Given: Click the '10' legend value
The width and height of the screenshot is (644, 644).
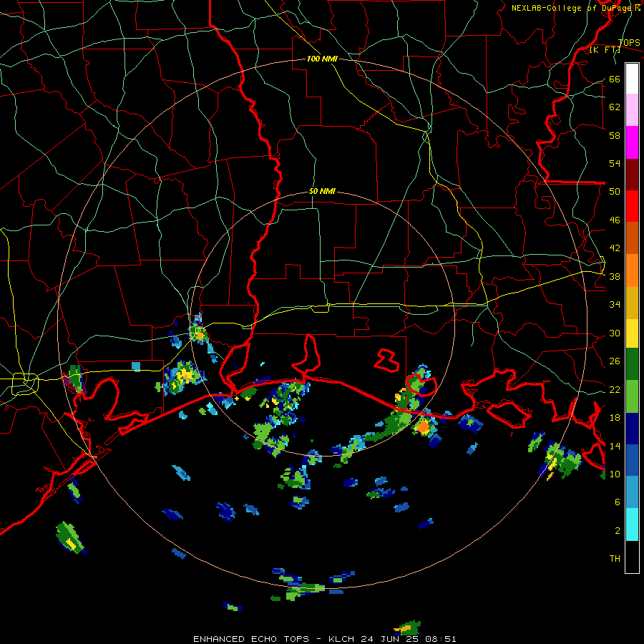Looking at the screenshot, I should click(x=615, y=474).
